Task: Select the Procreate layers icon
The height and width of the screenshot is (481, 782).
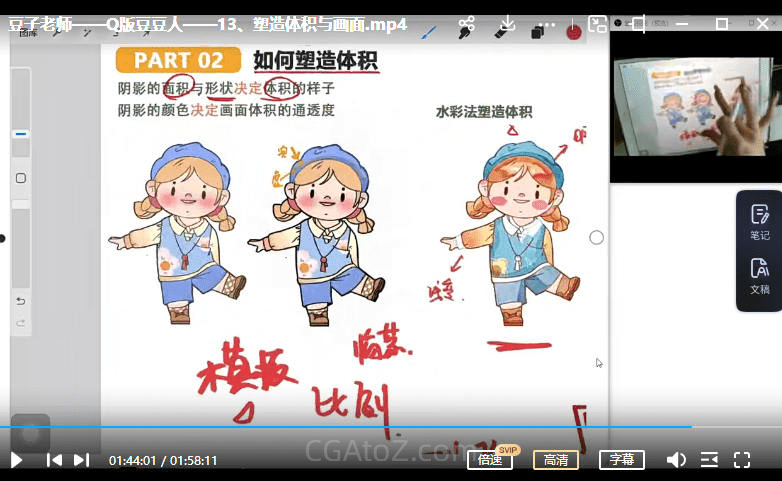Action: point(537,32)
